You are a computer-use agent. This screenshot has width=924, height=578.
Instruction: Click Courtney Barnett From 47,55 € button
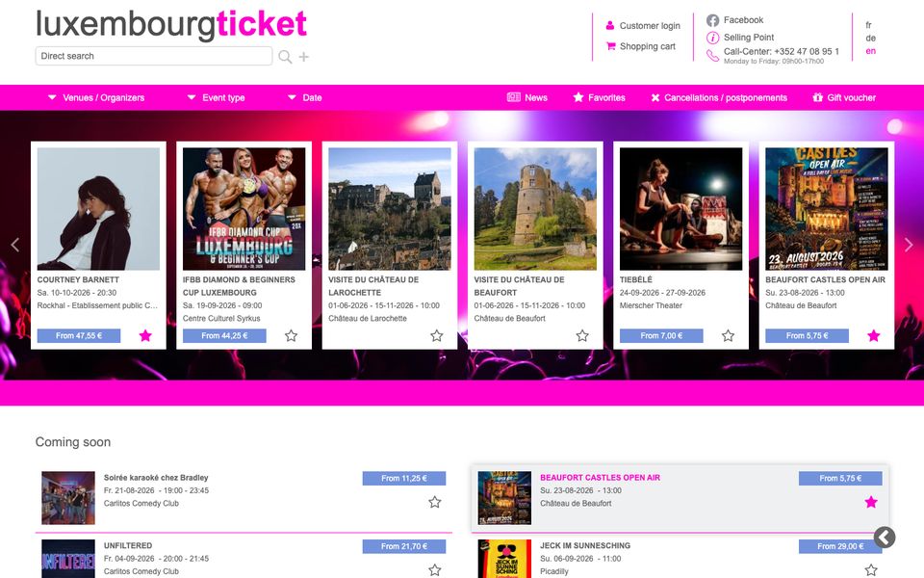click(x=79, y=335)
